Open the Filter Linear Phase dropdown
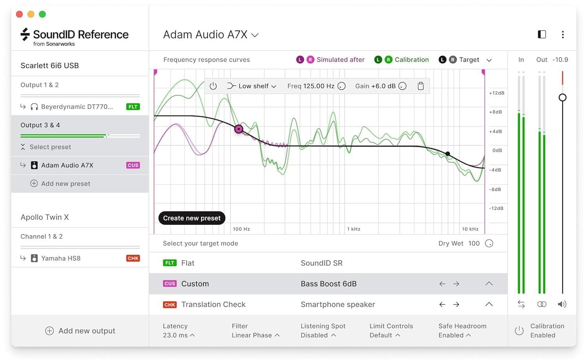This screenshot has width=588, height=364. pyautogui.click(x=256, y=331)
